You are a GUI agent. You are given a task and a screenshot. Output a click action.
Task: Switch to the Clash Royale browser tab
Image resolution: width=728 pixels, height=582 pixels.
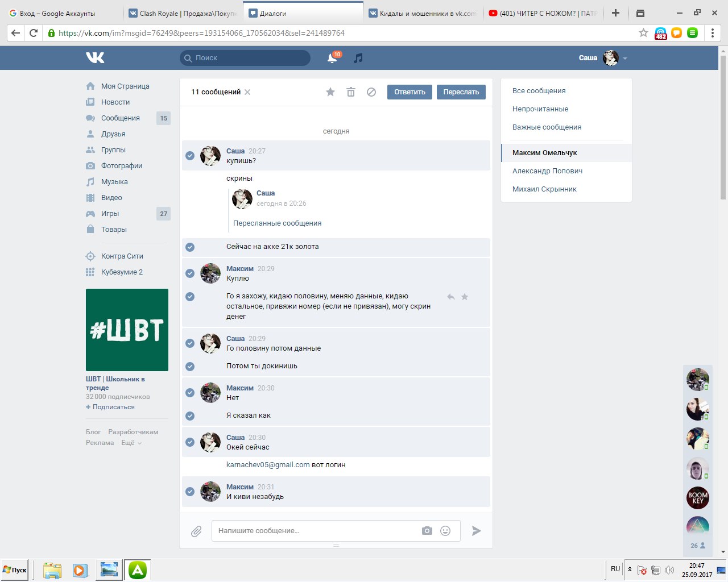[182, 13]
